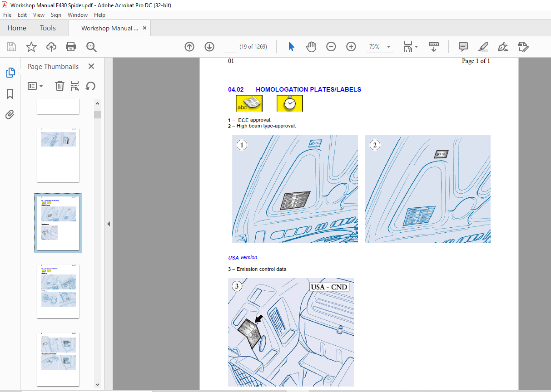Viewport: 551px width, 392px height.
Task: Click the 'Emission control data' line
Action: click(257, 269)
